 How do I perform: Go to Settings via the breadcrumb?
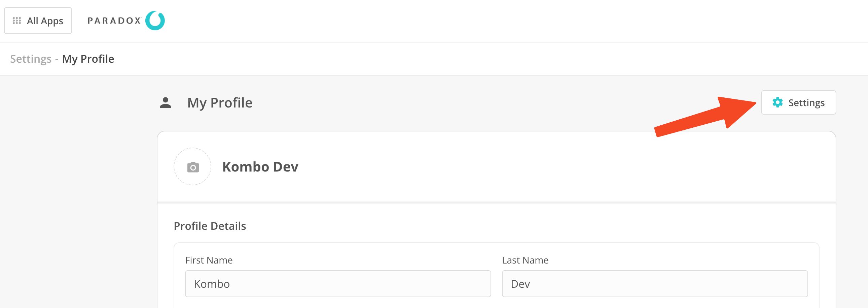tap(31, 59)
